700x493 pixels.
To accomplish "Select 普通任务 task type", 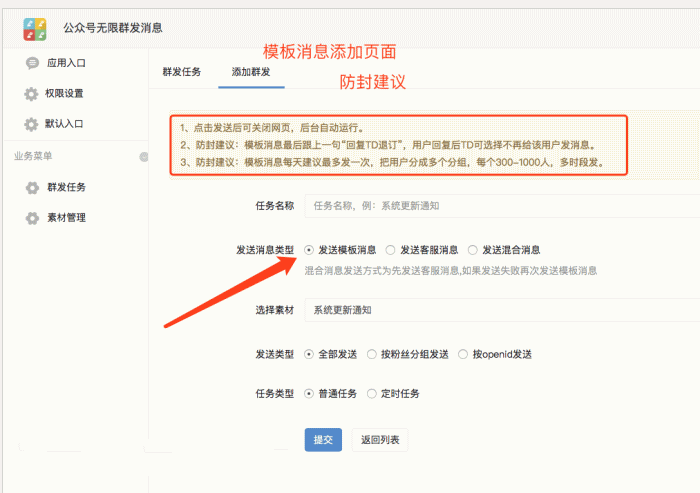I will [x=309, y=393].
